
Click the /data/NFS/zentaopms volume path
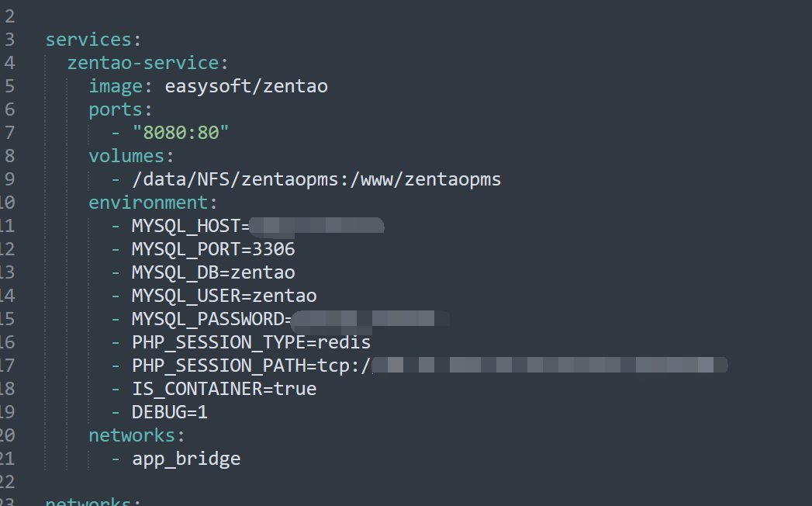pos(316,179)
